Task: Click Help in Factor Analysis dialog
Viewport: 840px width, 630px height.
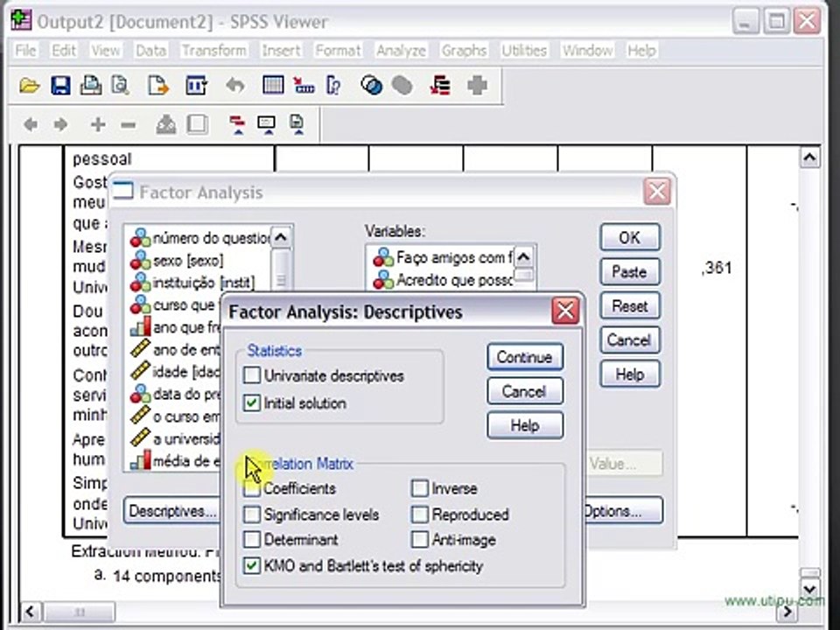Action: pyautogui.click(x=630, y=374)
